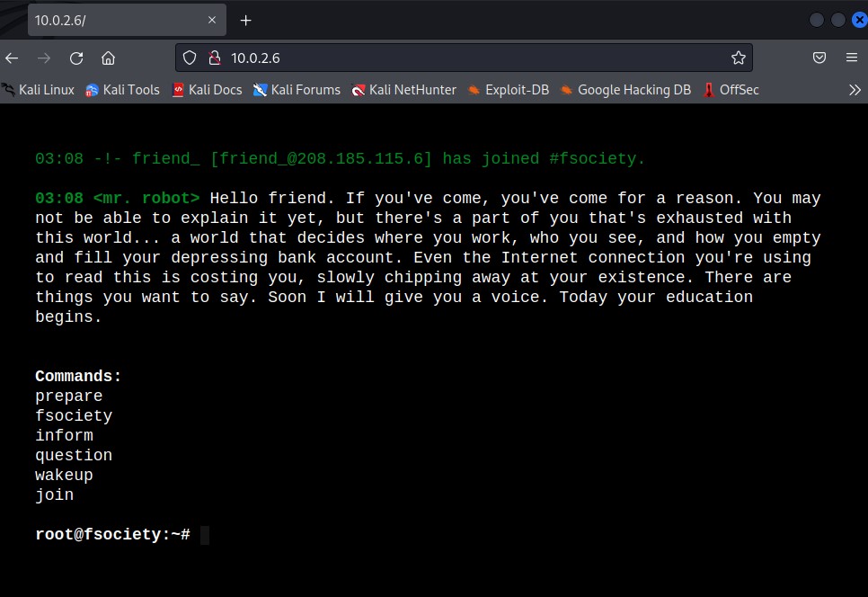Screen dimensions: 868x597
Task: Open the Kali NetHunter bookmark
Action: click(x=404, y=90)
